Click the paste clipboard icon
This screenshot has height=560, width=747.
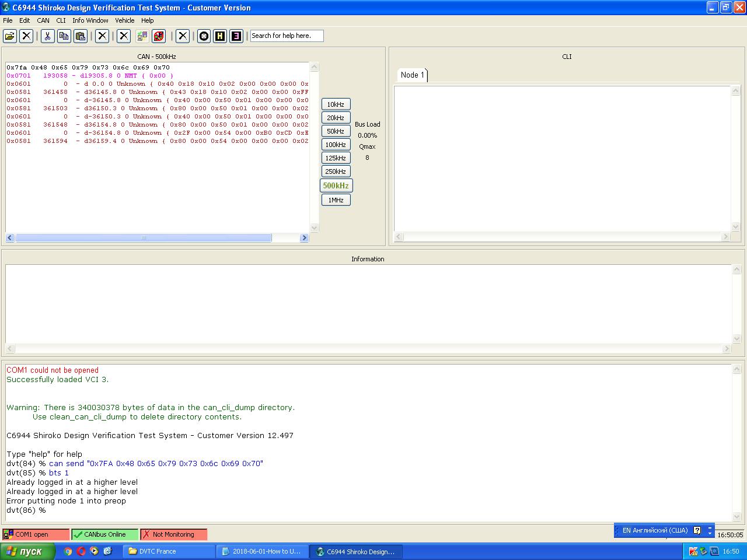pyautogui.click(x=81, y=36)
